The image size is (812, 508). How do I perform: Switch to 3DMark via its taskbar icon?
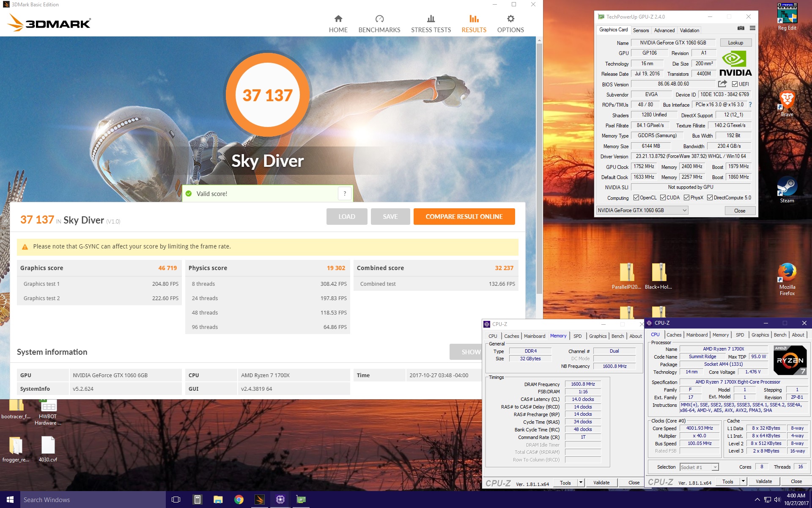click(260, 500)
